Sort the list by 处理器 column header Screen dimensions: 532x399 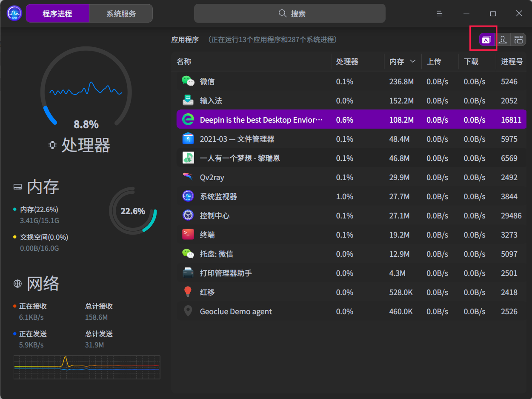pos(347,62)
